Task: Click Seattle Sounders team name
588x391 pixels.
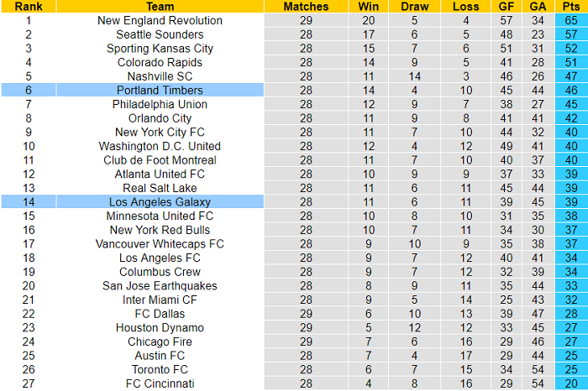Action: click(x=160, y=34)
